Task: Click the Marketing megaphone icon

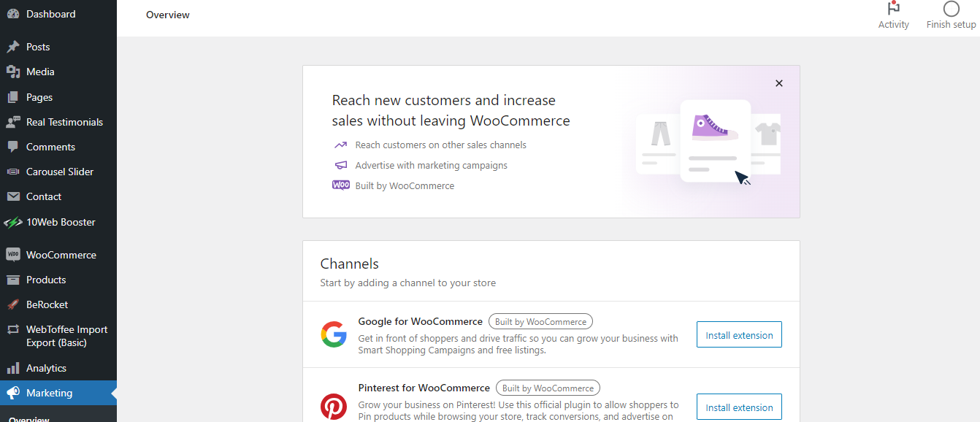Action: tap(13, 393)
